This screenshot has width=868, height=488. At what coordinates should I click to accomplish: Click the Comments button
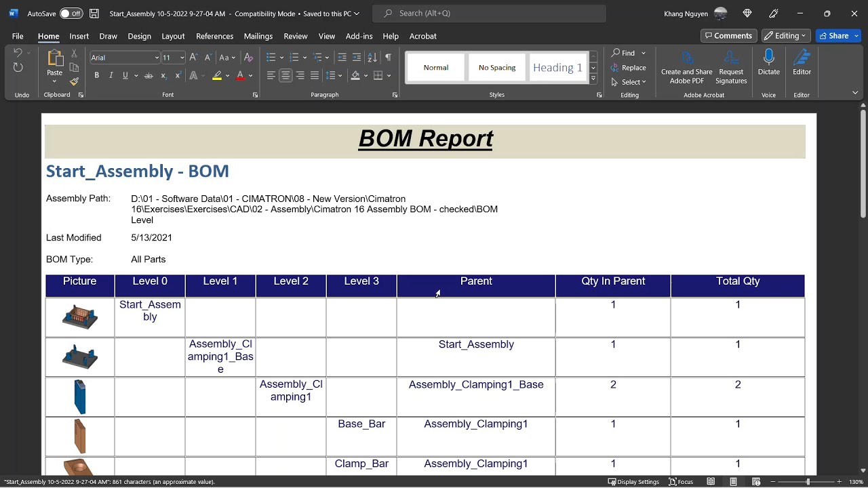tap(729, 36)
